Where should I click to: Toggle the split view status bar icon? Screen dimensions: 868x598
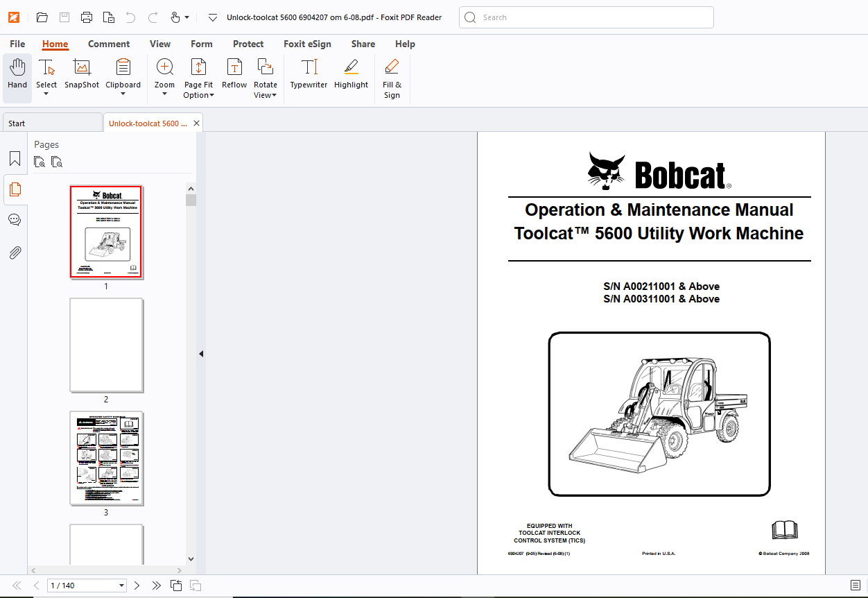click(x=196, y=586)
